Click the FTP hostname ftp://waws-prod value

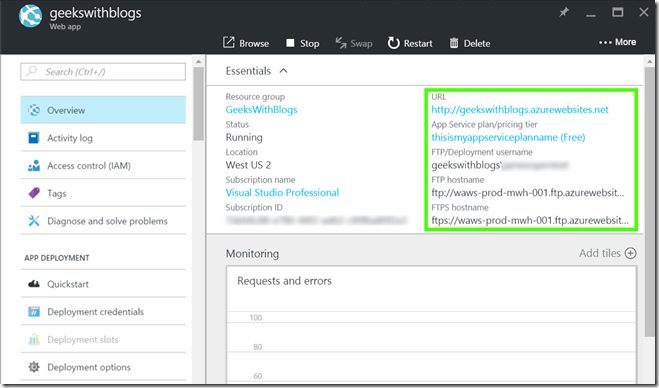coord(528,193)
